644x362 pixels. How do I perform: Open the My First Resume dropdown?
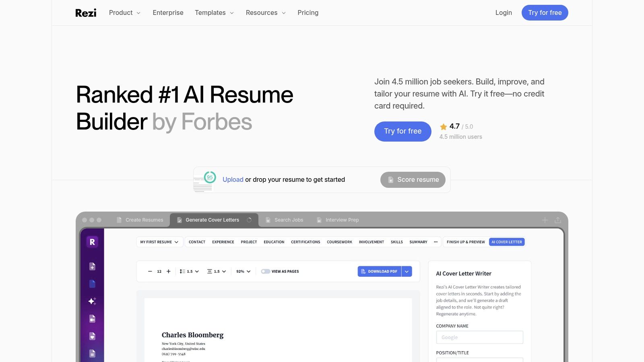(159, 242)
